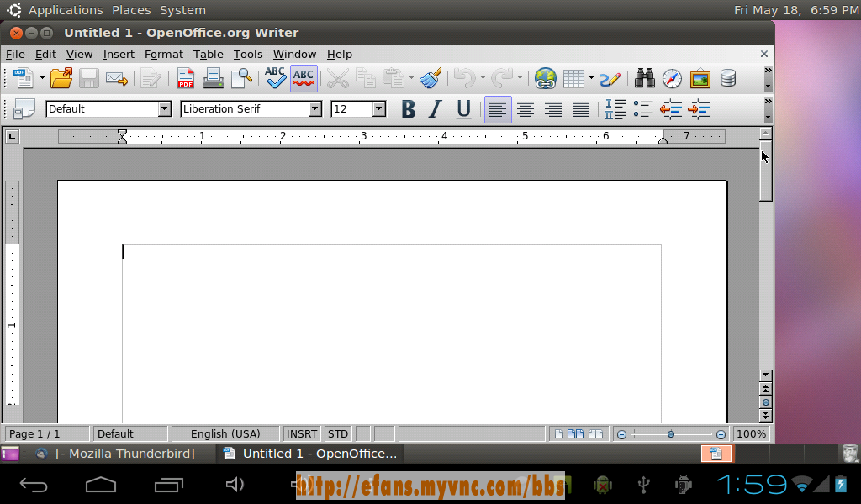Send document as e-mail icon

click(116, 79)
